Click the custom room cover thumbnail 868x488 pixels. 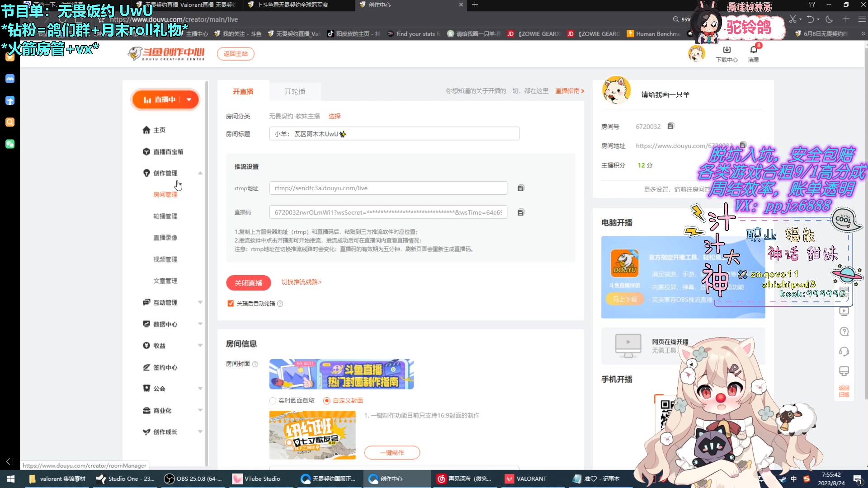pos(312,435)
